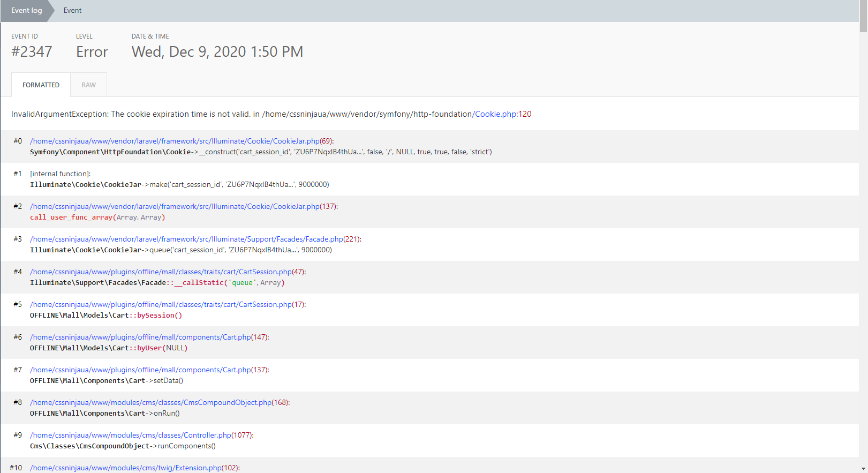Image resolution: width=868 pixels, height=473 pixels.
Task: Go back to Event log breadcrumb
Action: (x=27, y=11)
